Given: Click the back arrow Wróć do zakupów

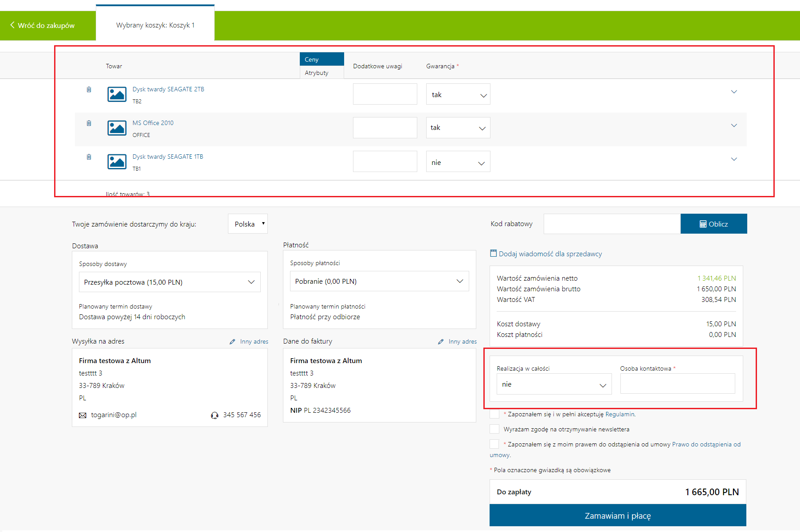Looking at the screenshot, I should pyautogui.click(x=43, y=26).
